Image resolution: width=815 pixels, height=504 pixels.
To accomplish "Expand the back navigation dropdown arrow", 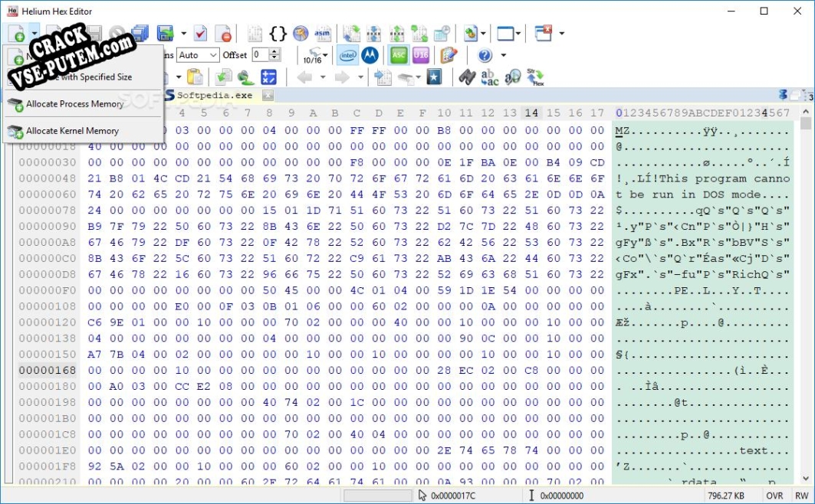I will tap(322, 77).
